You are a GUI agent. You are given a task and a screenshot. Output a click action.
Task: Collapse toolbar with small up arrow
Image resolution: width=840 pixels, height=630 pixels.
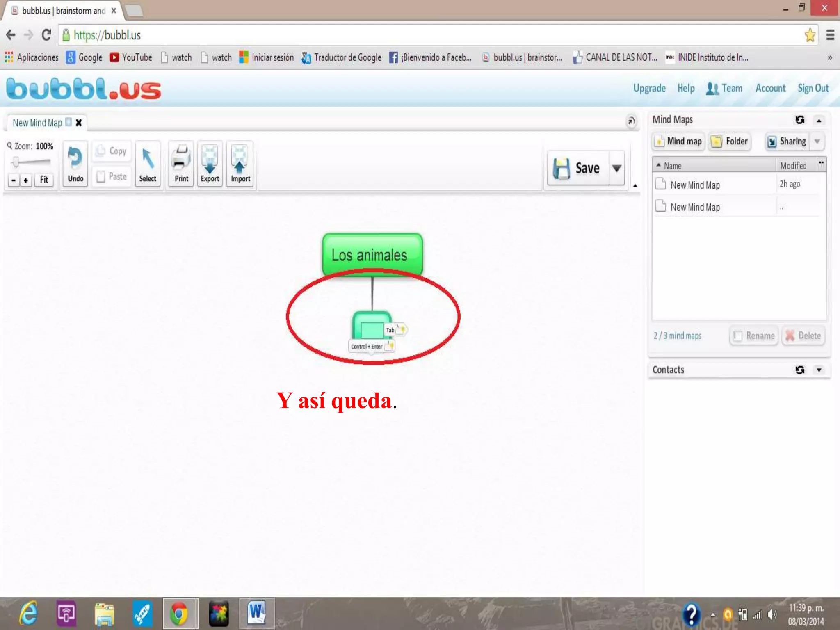tap(635, 186)
